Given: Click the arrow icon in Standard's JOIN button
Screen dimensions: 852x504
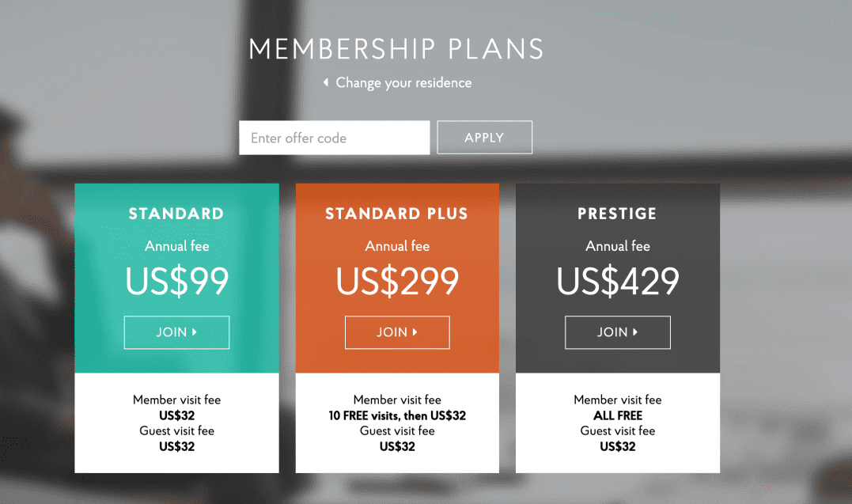Looking at the screenshot, I should click(x=195, y=332).
